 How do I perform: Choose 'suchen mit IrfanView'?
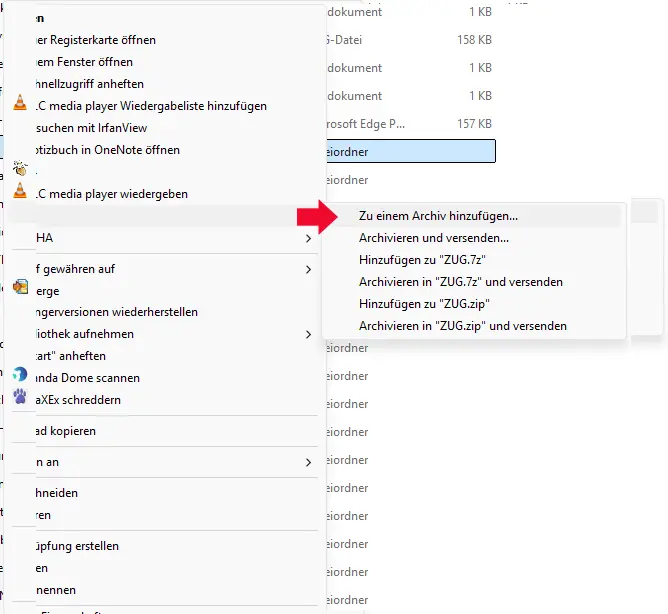click(x=91, y=128)
